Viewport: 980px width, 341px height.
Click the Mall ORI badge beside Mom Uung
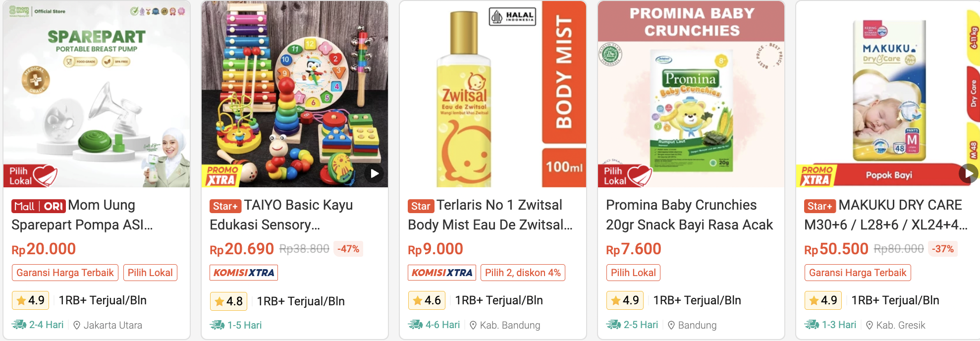click(38, 206)
